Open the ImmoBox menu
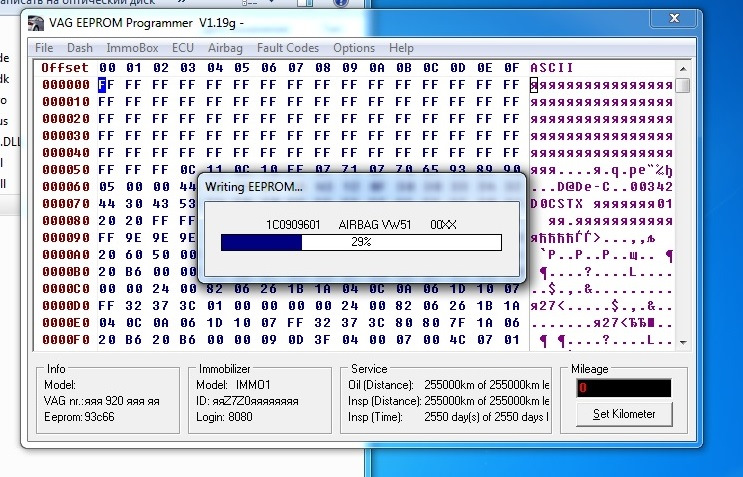This screenshot has height=477, width=743. pyautogui.click(x=132, y=48)
